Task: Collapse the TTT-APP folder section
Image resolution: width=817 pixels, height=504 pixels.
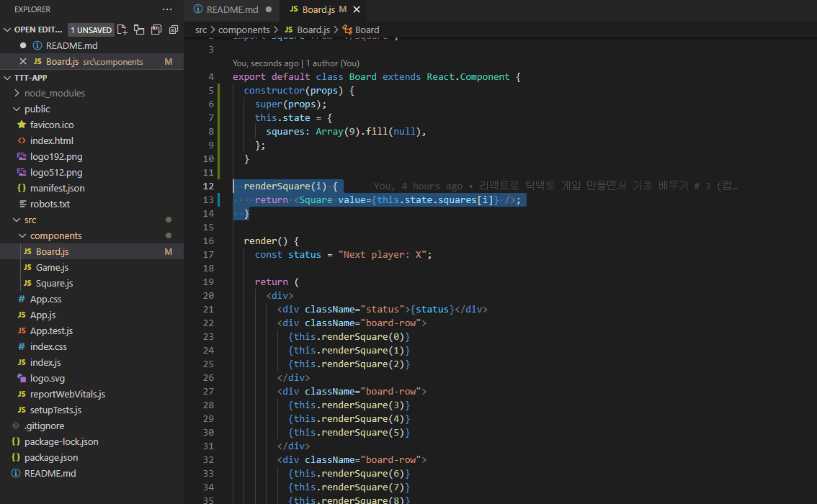Action: coord(7,78)
